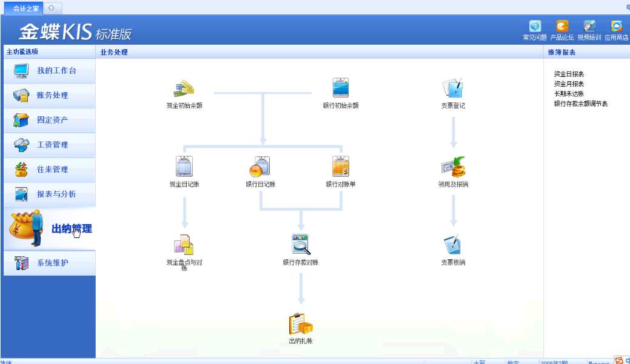This screenshot has width=630, height=364.
Task: Select 我的工作台 in the sidebar
Action: 50,71
